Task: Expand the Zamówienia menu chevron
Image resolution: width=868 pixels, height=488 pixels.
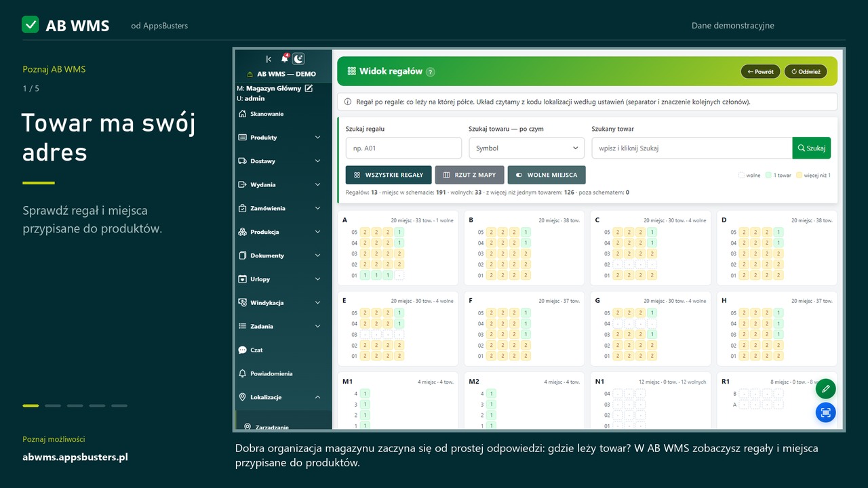Action: coord(318,208)
